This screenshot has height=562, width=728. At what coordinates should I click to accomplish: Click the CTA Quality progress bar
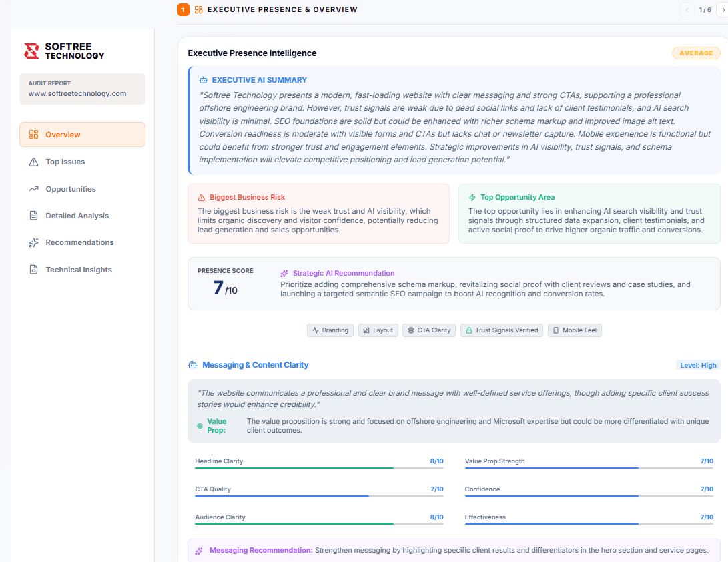(x=319, y=495)
